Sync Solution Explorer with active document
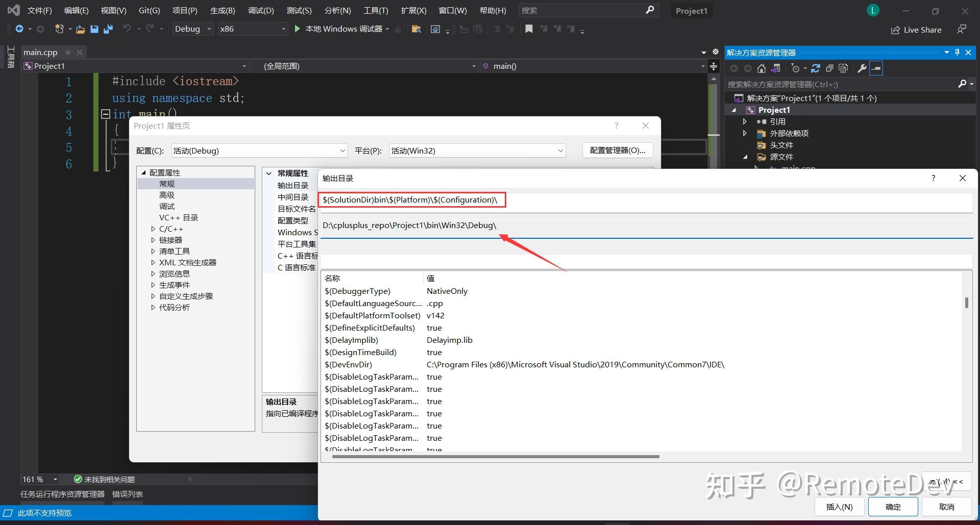The height and width of the screenshot is (525, 980). click(776, 68)
